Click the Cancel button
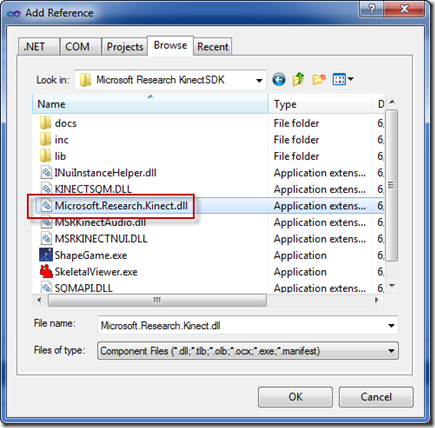The image size is (435, 428). click(x=376, y=397)
